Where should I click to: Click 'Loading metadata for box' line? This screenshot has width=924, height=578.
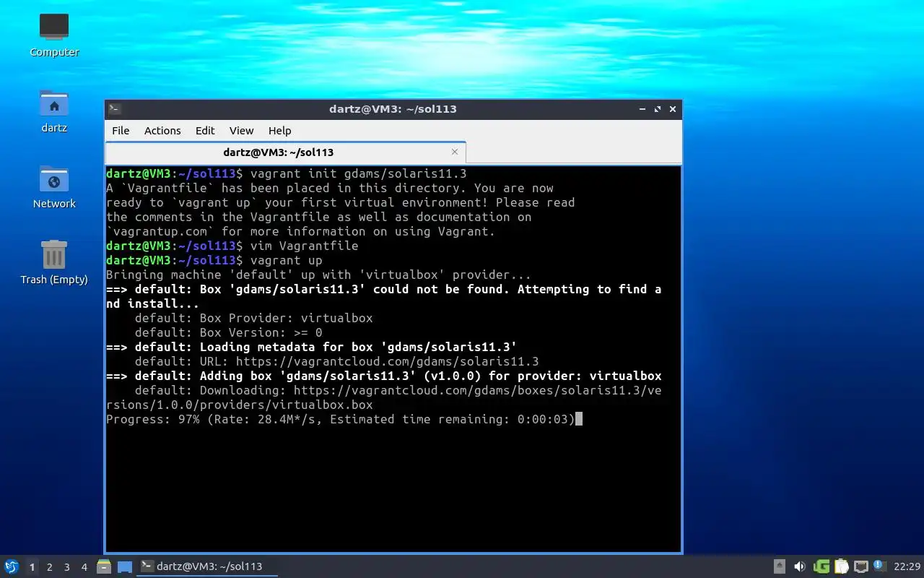click(x=312, y=347)
